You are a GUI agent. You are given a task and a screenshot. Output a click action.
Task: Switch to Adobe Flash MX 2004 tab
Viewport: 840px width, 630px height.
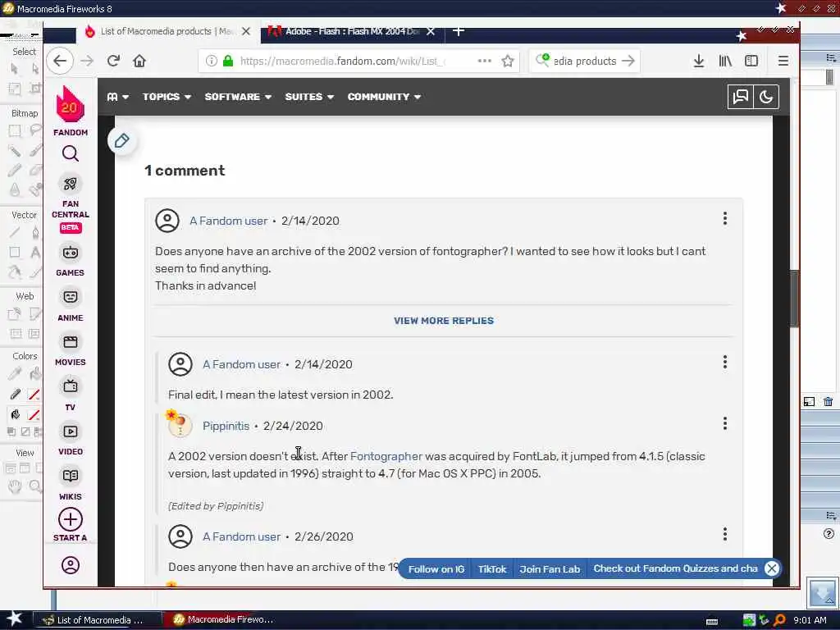(351, 32)
